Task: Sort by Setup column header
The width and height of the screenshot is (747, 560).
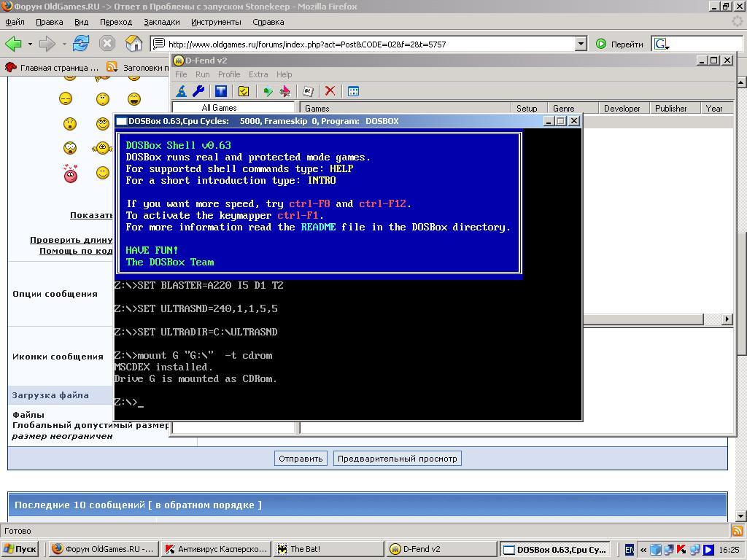Action: [x=529, y=108]
